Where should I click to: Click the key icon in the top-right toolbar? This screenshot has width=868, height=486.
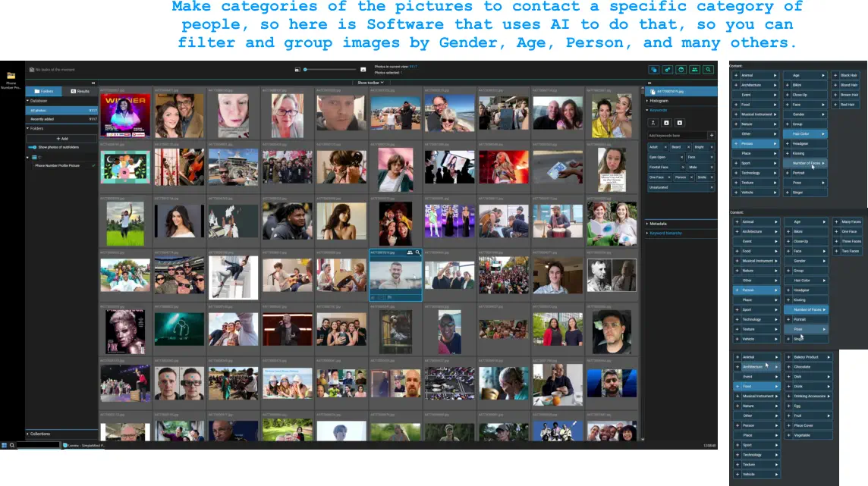click(x=667, y=69)
